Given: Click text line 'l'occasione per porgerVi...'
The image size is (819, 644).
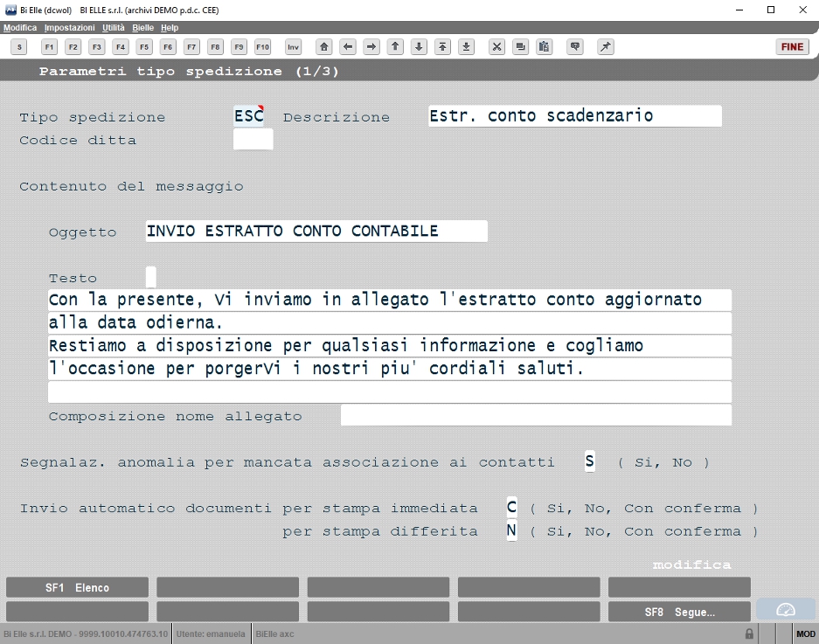Looking at the screenshot, I should 390,369.
